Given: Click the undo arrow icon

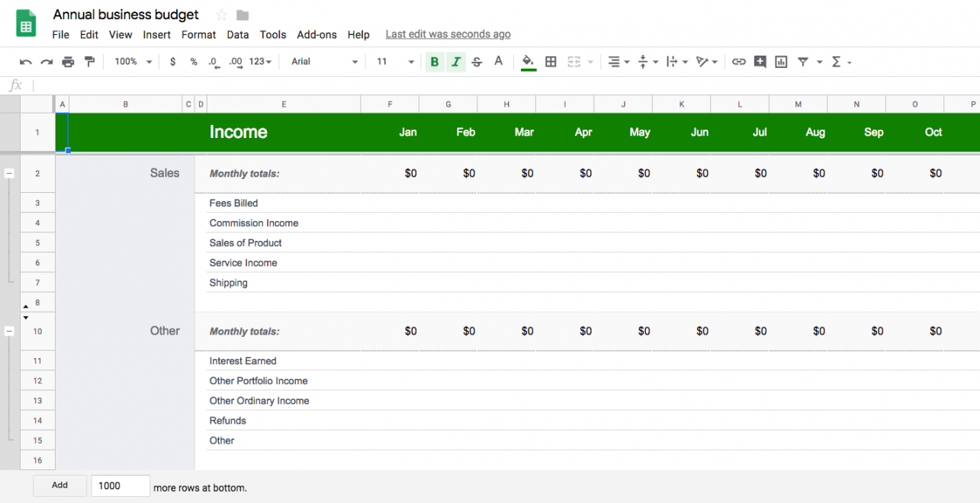Looking at the screenshot, I should click(26, 62).
